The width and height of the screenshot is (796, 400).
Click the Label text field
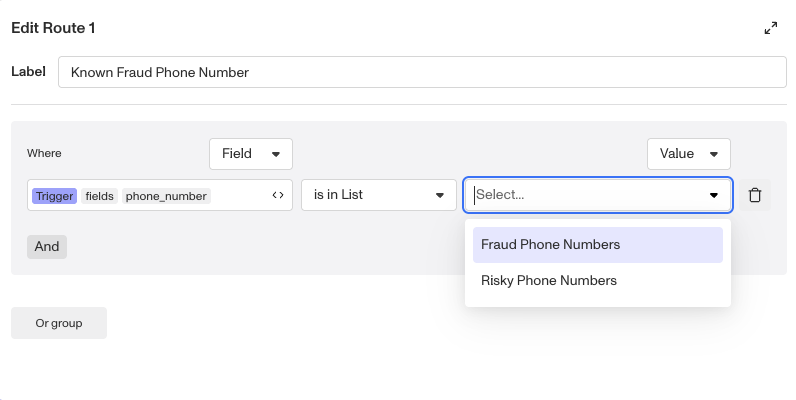click(x=422, y=72)
